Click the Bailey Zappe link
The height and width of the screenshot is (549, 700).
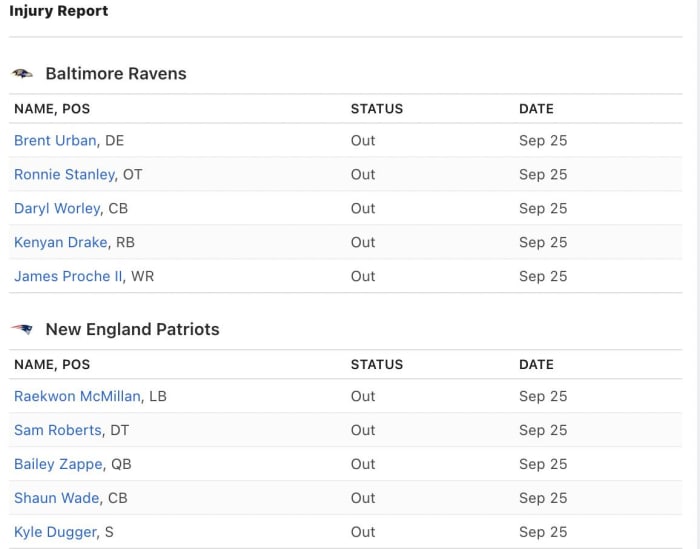coord(58,464)
